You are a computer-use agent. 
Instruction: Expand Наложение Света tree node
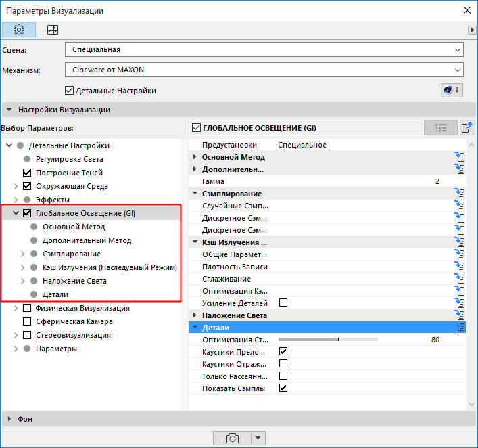point(23,281)
